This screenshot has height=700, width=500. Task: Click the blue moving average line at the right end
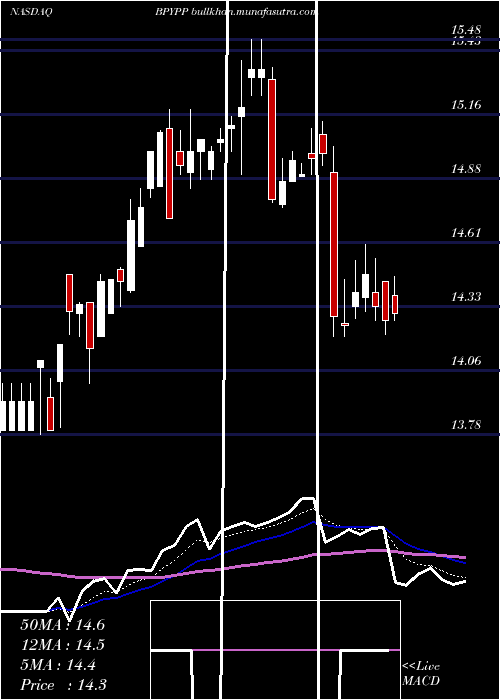point(462,562)
